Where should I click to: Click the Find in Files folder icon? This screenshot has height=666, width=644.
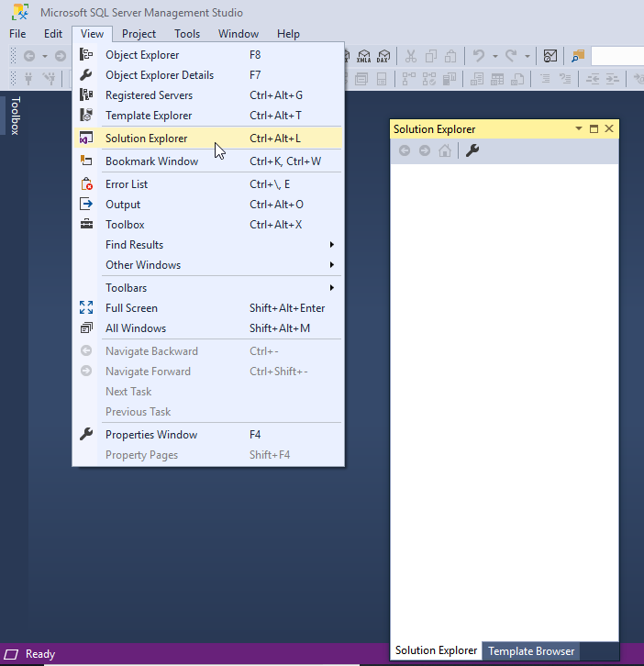pyautogui.click(x=578, y=56)
